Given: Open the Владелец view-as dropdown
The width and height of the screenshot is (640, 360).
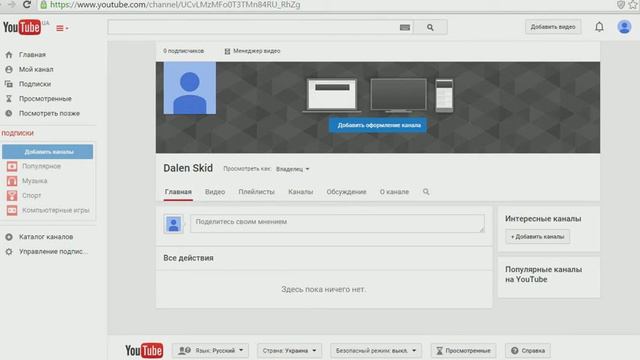Looking at the screenshot, I should click(293, 169).
